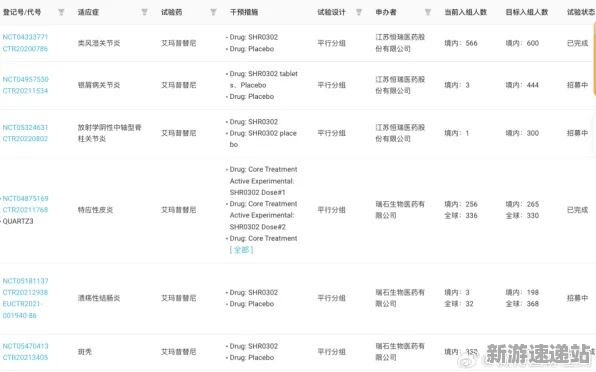
Task: Open trial CTR20220802 link
Action: click(x=25, y=139)
